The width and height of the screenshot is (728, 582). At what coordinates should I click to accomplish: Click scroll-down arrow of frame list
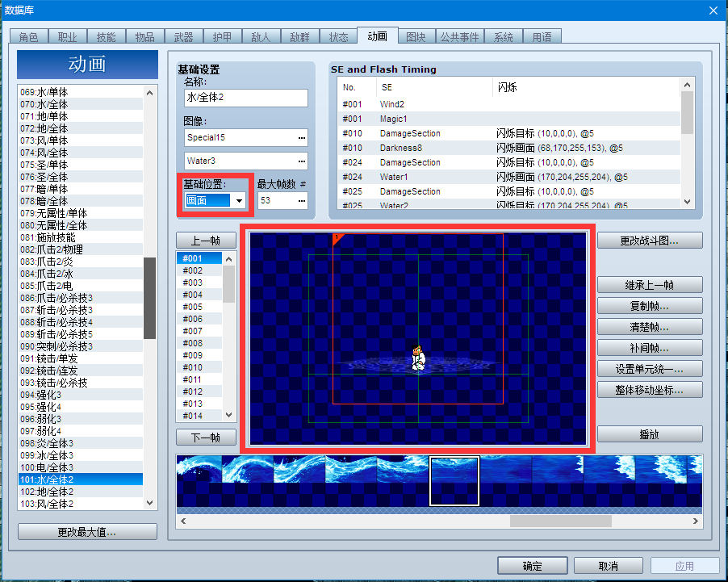[228, 415]
